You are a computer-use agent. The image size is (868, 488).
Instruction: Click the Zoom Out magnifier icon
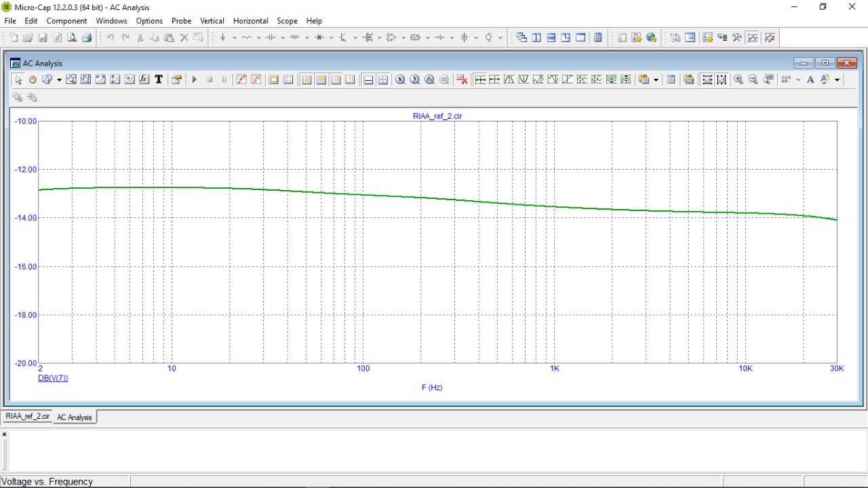[x=753, y=79]
